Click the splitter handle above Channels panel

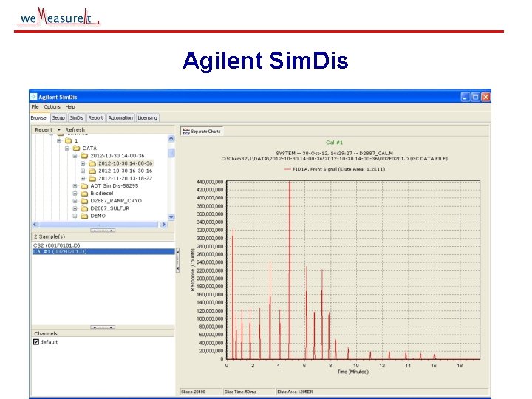103,327
